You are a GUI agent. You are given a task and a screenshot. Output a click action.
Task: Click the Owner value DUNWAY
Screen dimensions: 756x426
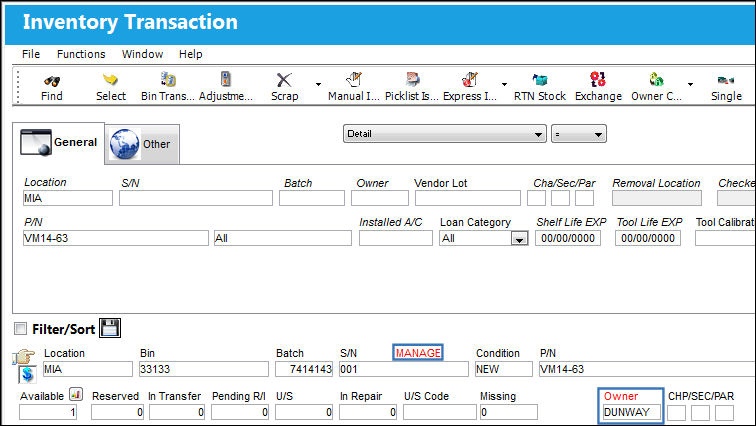pyautogui.click(x=632, y=412)
